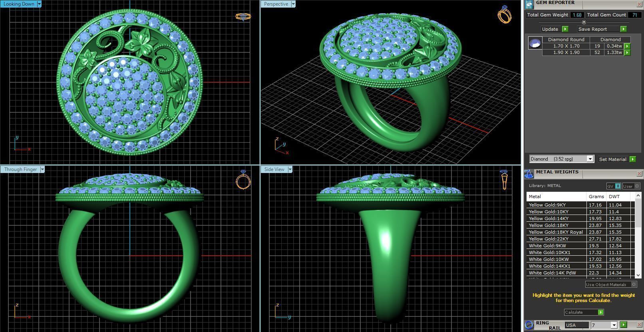Click the green arrow beside Set Material
Image resolution: width=644 pixels, height=332 pixels.
pos(632,159)
